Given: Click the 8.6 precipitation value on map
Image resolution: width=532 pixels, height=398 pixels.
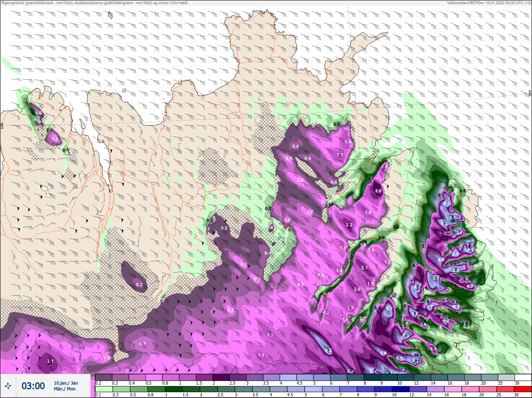Looking at the screenshot, I should tap(456, 270).
